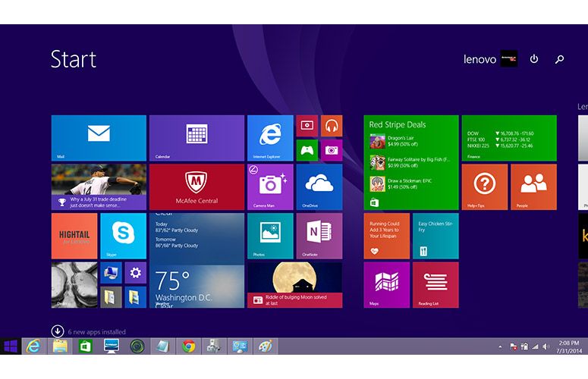This screenshot has width=588, height=379.
Task: Click the search magnifier icon
Action: coord(559,59)
